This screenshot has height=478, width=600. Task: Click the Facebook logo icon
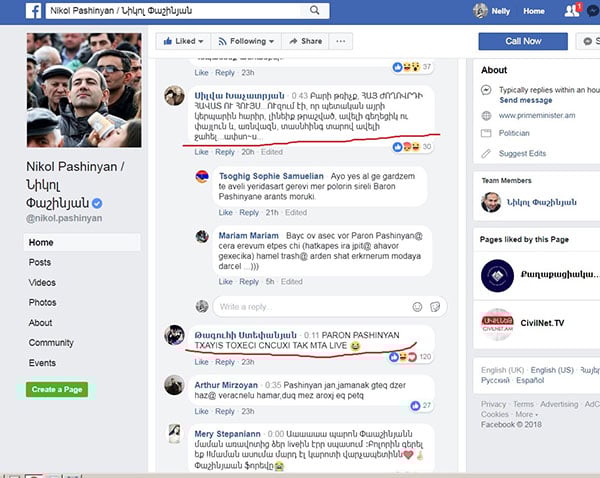(x=34, y=11)
